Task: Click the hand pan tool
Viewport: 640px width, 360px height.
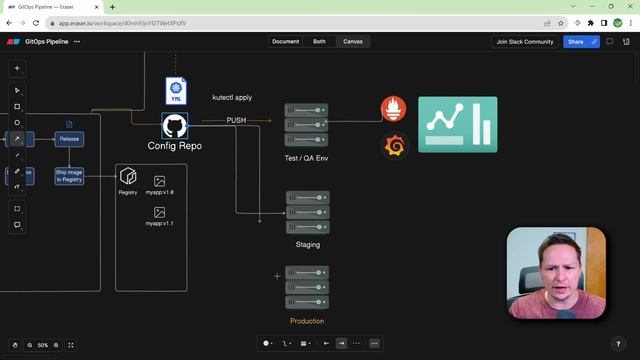Action: 15,345
